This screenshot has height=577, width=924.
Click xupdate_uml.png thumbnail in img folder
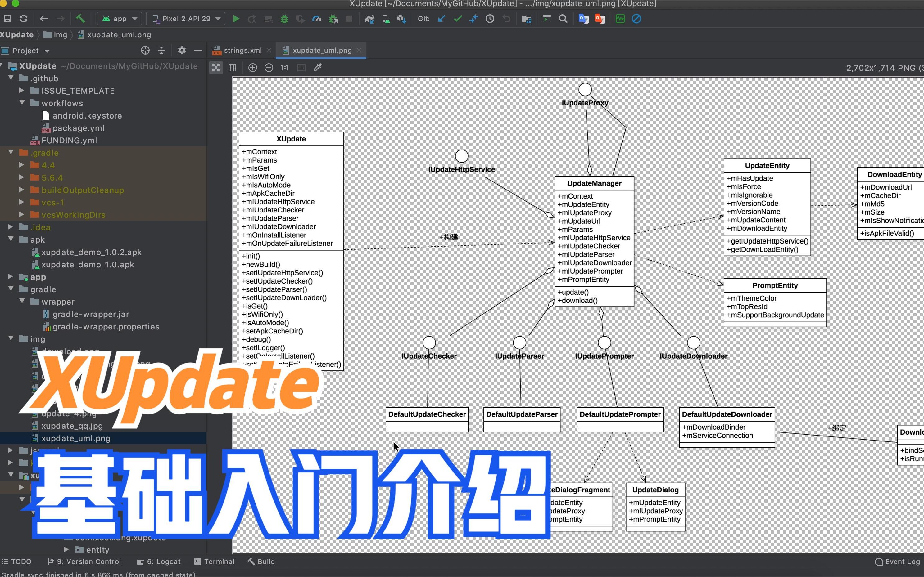[x=75, y=438]
